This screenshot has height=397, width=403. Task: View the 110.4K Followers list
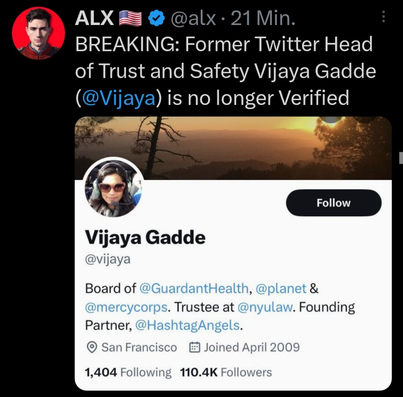click(226, 372)
